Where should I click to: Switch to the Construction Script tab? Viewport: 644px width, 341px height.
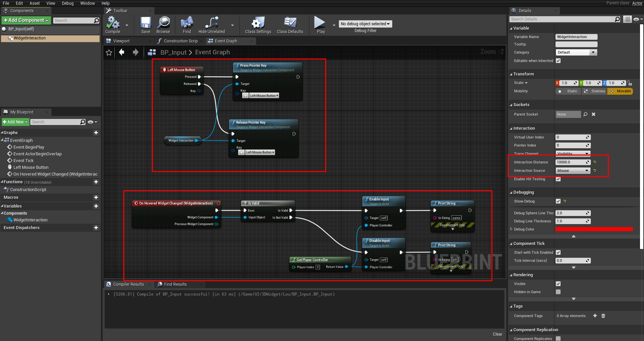tap(181, 41)
